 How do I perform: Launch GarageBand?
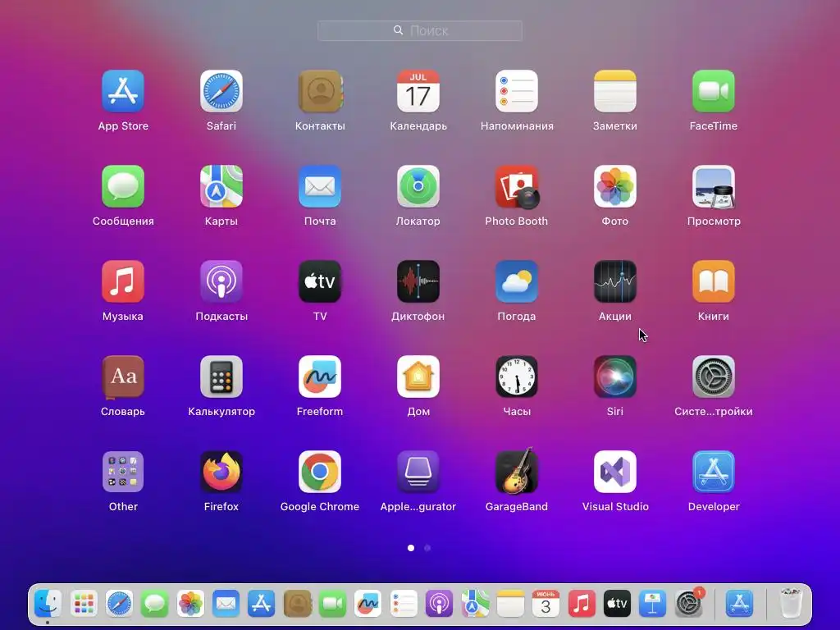click(517, 472)
